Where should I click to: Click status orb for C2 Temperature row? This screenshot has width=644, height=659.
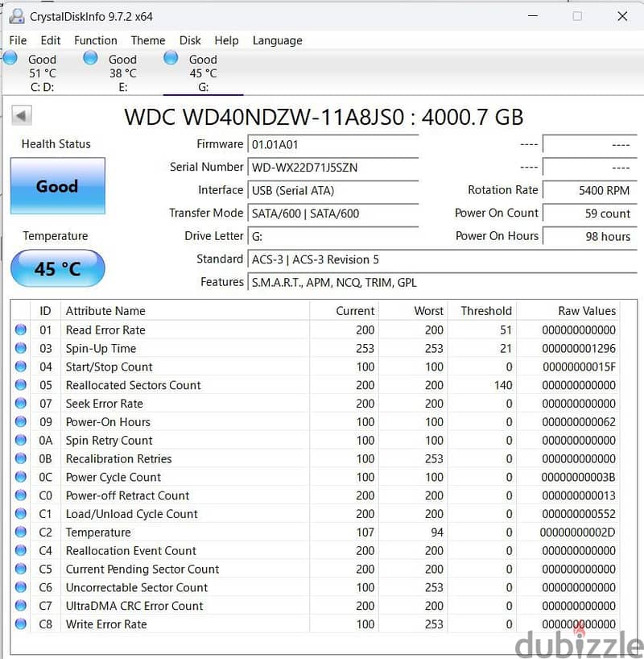click(21, 532)
